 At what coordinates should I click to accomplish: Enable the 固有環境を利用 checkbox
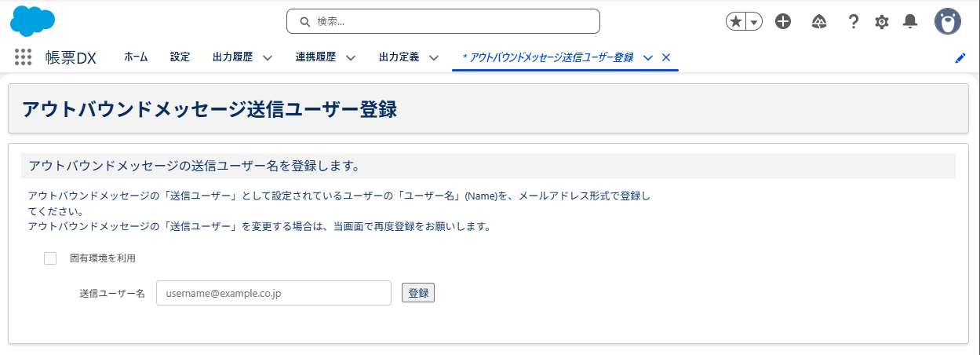coord(50,258)
